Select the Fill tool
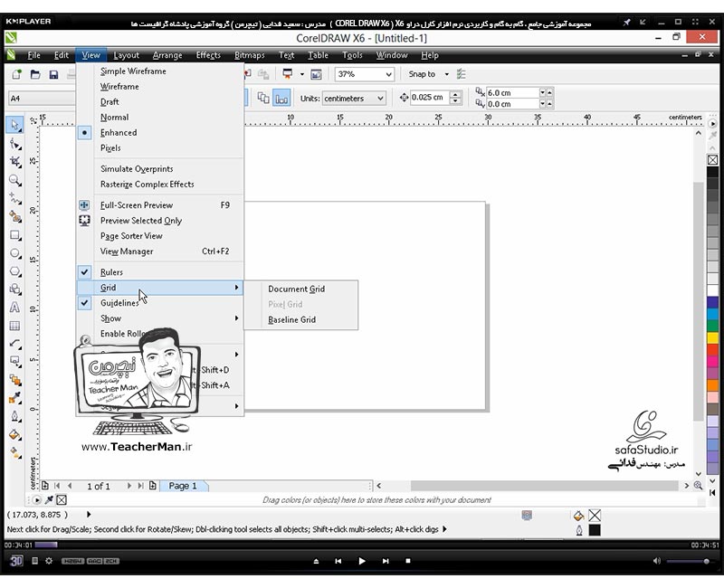 pos(14,435)
